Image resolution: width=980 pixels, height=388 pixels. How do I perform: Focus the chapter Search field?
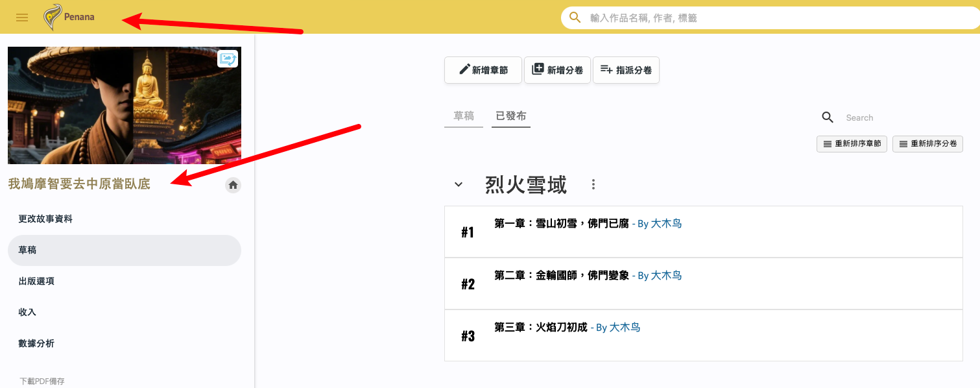coord(902,117)
